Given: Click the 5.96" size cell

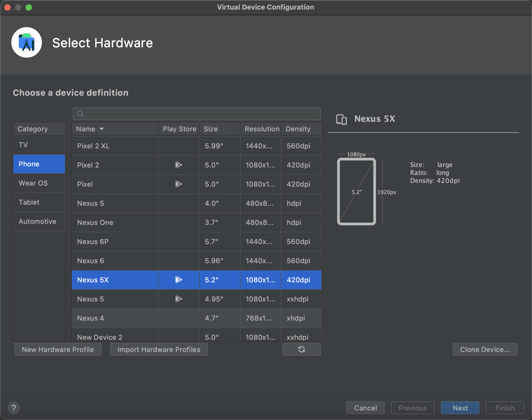Looking at the screenshot, I should pyautogui.click(x=220, y=261).
